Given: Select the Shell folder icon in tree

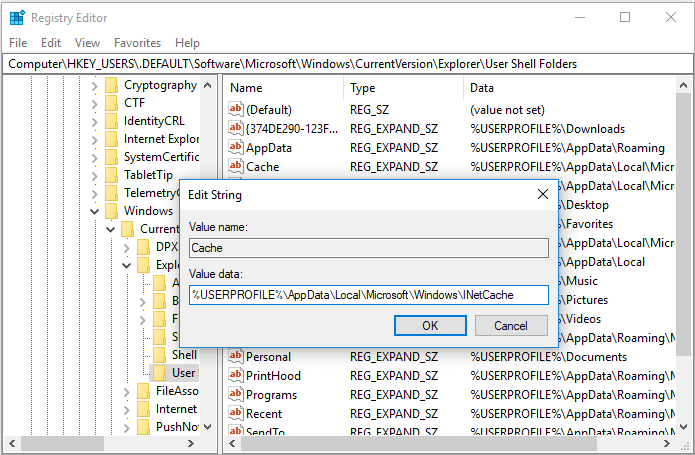Looking at the screenshot, I should (160, 355).
